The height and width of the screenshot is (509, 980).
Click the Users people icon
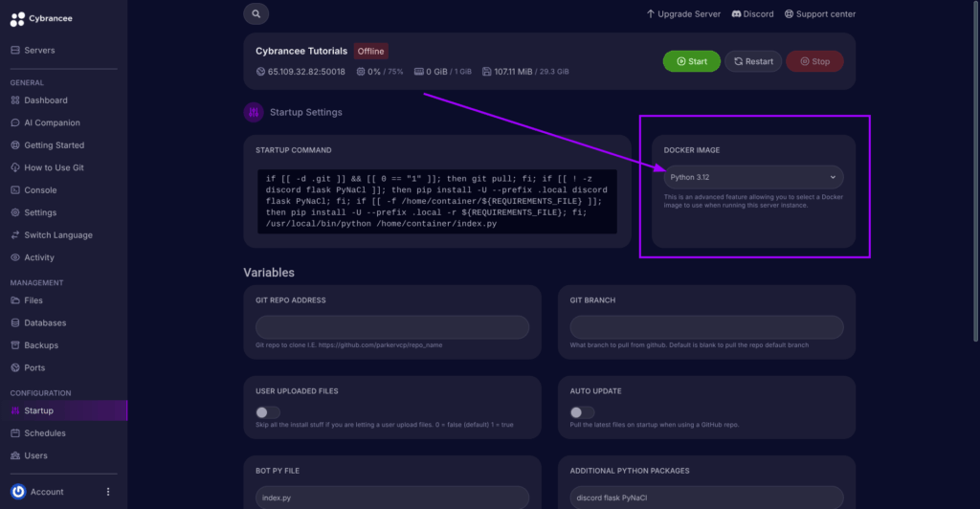15,455
